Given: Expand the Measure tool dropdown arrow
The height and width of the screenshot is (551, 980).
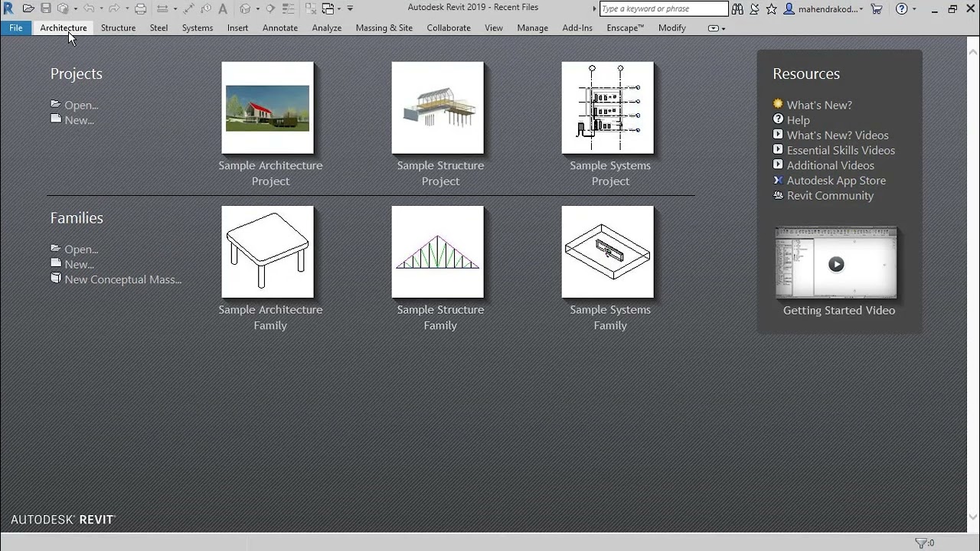Looking at the screenshot, I should point(175,9).
